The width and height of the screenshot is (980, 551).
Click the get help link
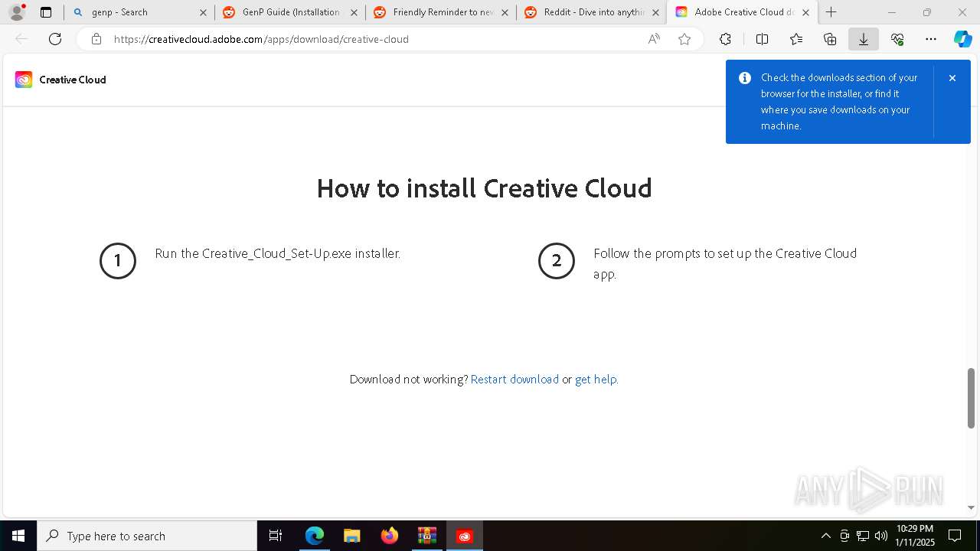[596, 380]
